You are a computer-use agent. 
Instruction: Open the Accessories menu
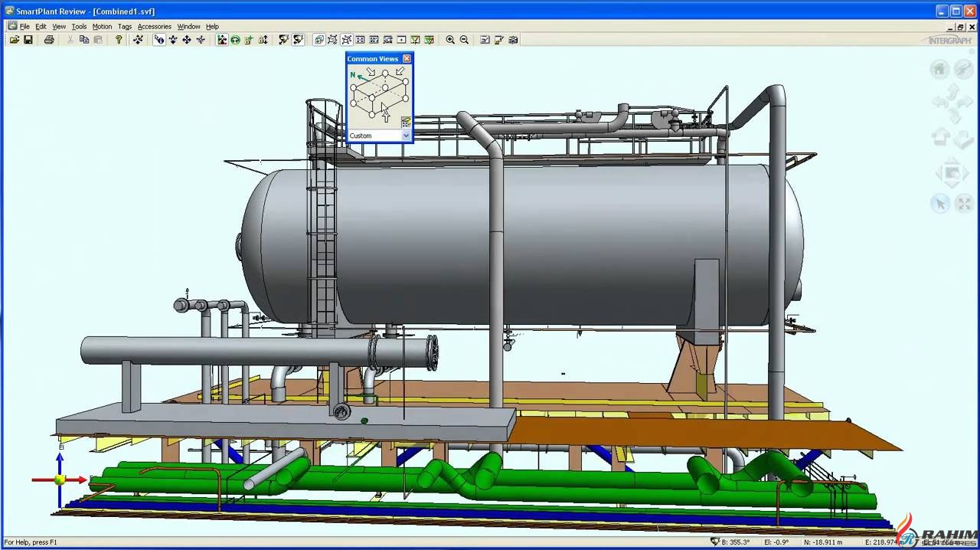(x=154, y=25)
